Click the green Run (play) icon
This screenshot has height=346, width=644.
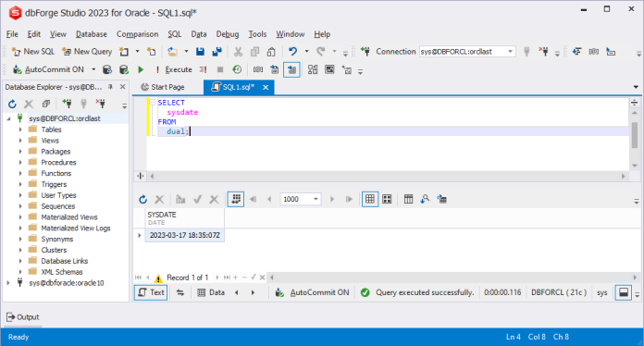click(141, 69)
